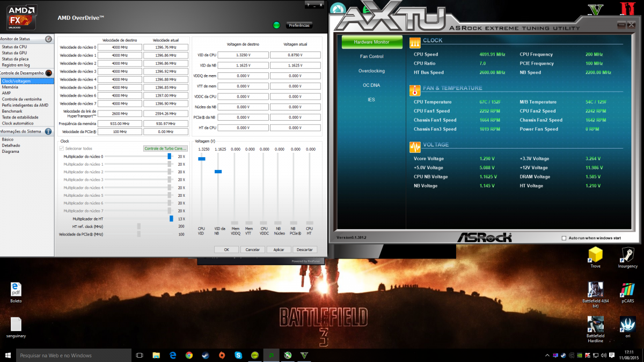Open Skype from the taskbar
The width and height of the screenshot is (644, 362).
(238, 355)
